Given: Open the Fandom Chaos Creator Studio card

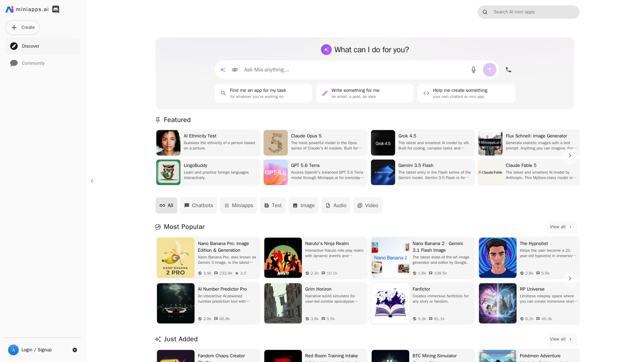Looking at the screenshot, I should (208, 356).
